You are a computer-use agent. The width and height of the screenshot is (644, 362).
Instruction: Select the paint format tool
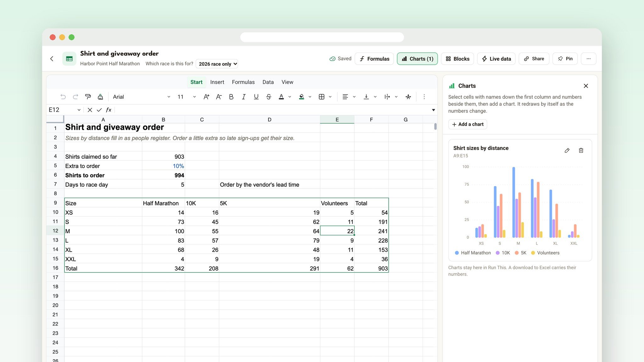click(x=88, y=97)
